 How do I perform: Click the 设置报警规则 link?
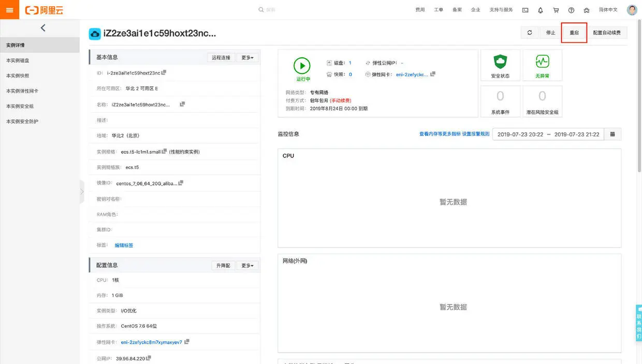pos(476,134)
